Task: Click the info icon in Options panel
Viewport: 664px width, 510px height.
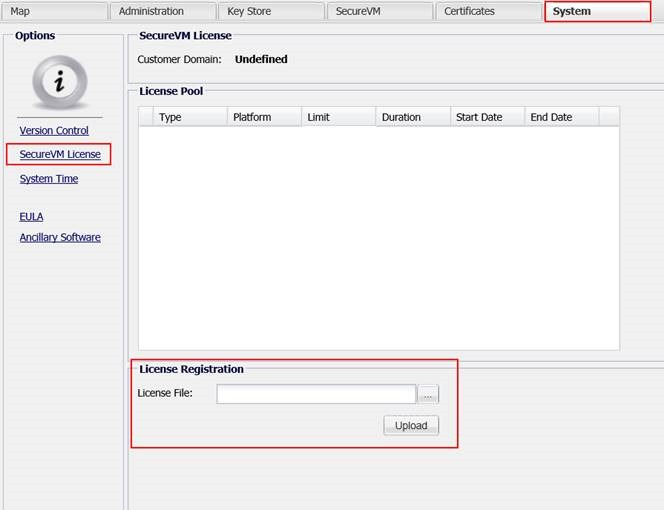Action: (x=59, y=82)
